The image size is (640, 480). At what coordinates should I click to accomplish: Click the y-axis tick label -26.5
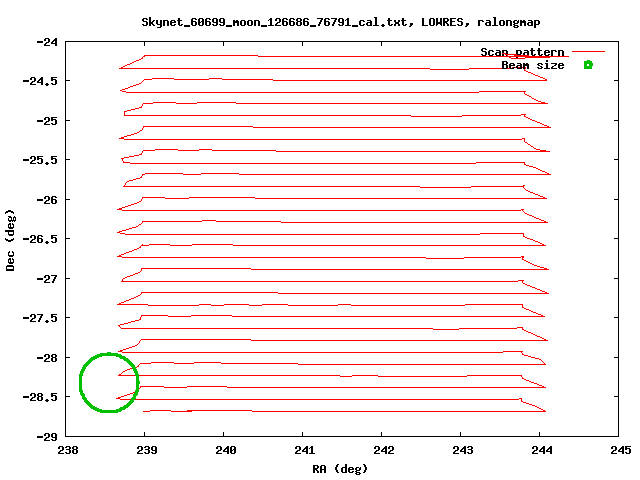pyautogui.click(x=40, y=239)
